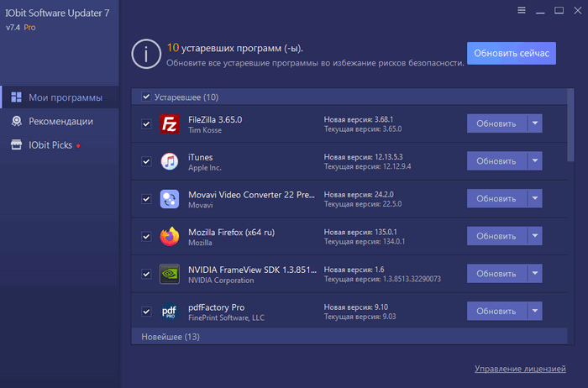Switch to the IObit Picks tab
The width and height of the screenshot is (588, 388).
[x=50, y=145]
